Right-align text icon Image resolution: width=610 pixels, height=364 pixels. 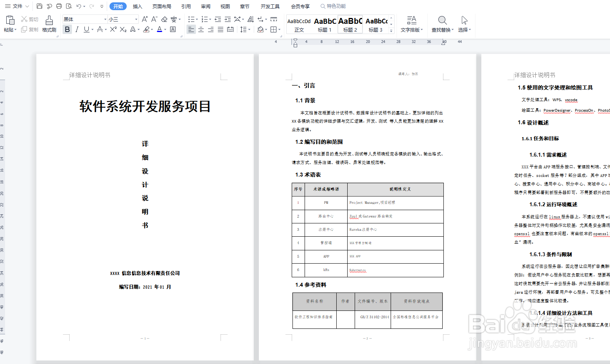click(211, 29)
